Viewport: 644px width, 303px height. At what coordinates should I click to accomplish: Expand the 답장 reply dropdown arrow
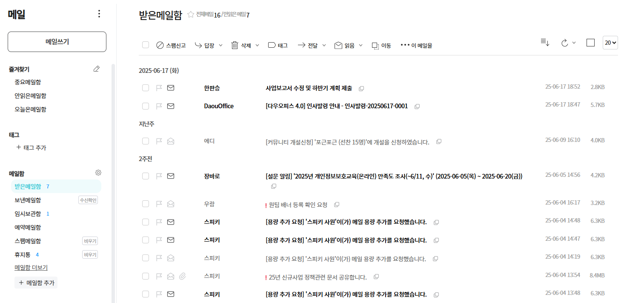pos(220,45)
